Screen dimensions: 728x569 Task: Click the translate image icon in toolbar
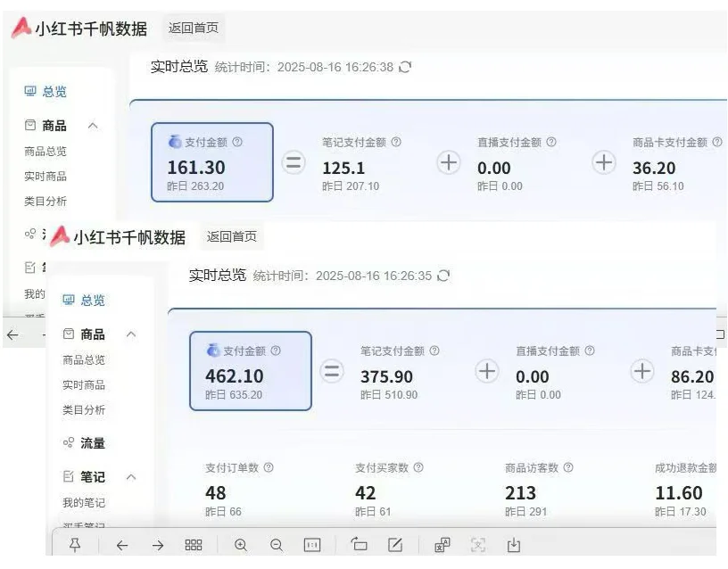[442, 545]
